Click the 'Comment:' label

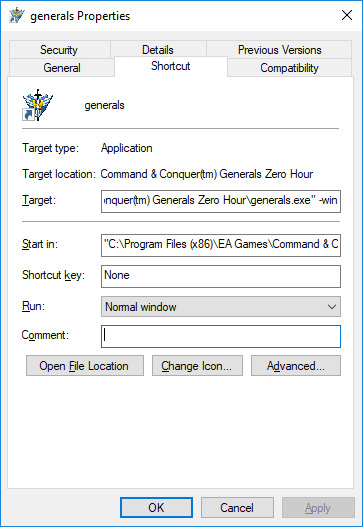[45, 335]
